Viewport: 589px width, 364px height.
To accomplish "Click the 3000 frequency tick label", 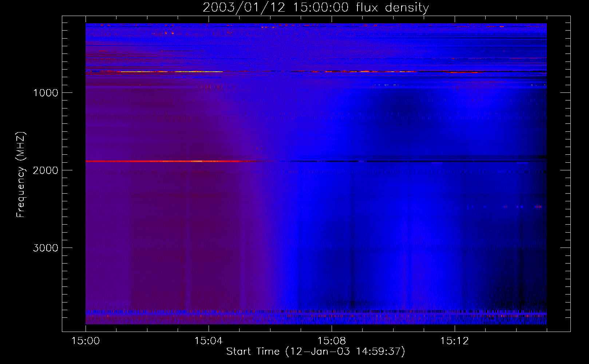I will [x=46, y=248].
